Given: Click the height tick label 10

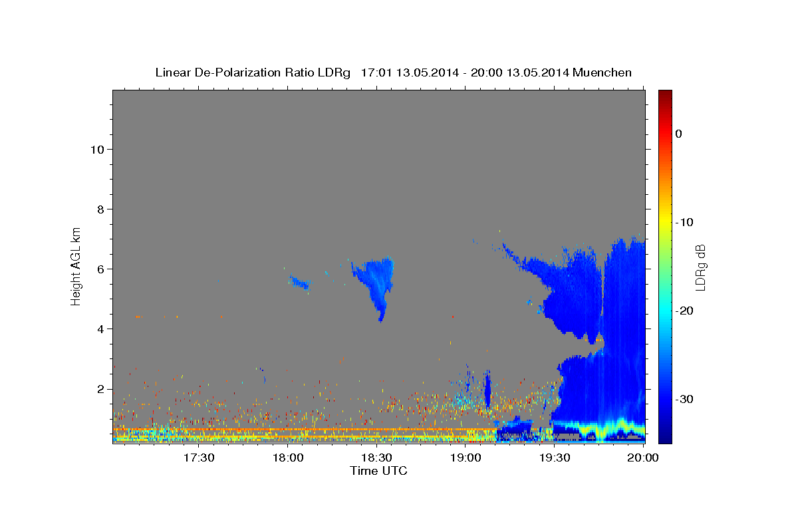Looking at the screenshot, I should point(96,149).
